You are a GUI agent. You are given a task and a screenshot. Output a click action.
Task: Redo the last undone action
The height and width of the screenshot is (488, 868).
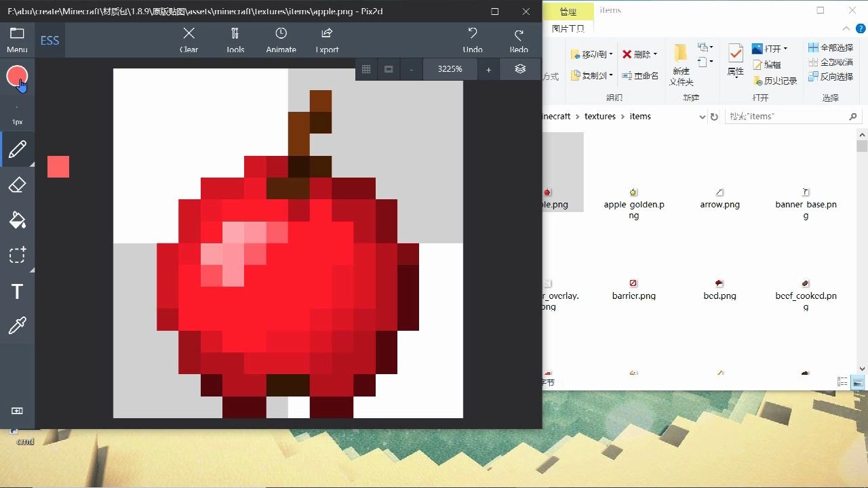519,40
